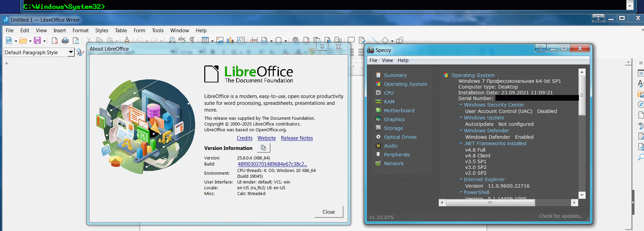Click the purple Save icon in Writer toolbar
This screenshot has height=231, width=644.
coord(37,41)
